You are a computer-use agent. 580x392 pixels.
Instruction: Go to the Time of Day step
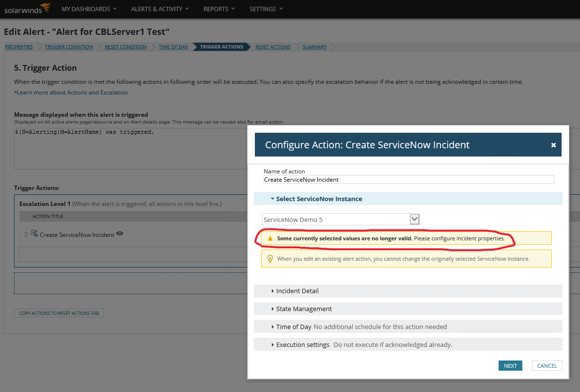[173, 47]
